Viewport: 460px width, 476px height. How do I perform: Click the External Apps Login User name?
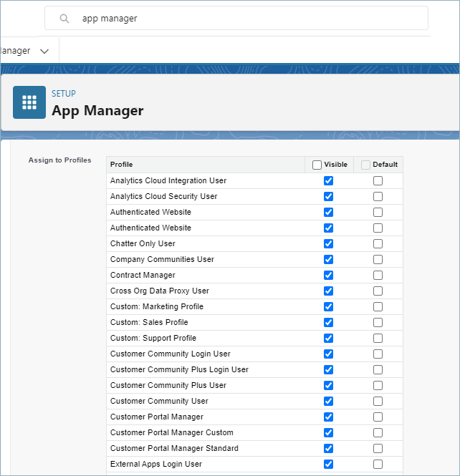coord(156,464)
